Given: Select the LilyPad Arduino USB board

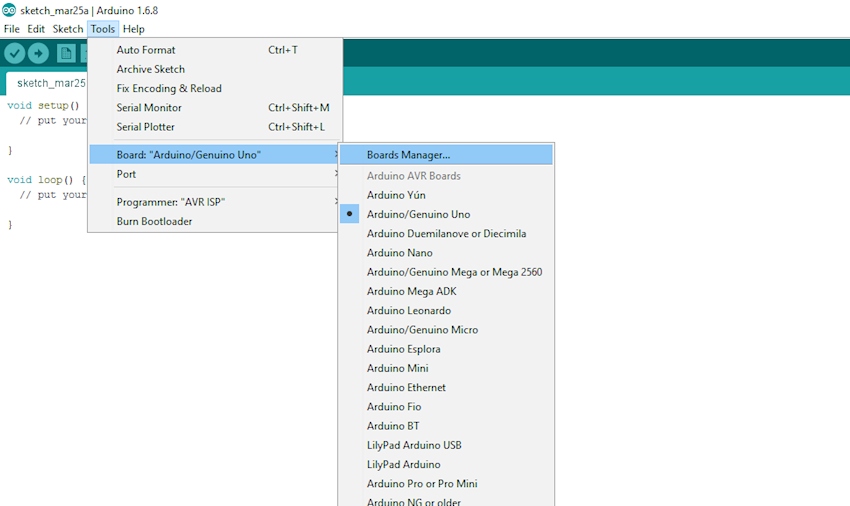Looking at the screenshot, I should coord(446,445).
